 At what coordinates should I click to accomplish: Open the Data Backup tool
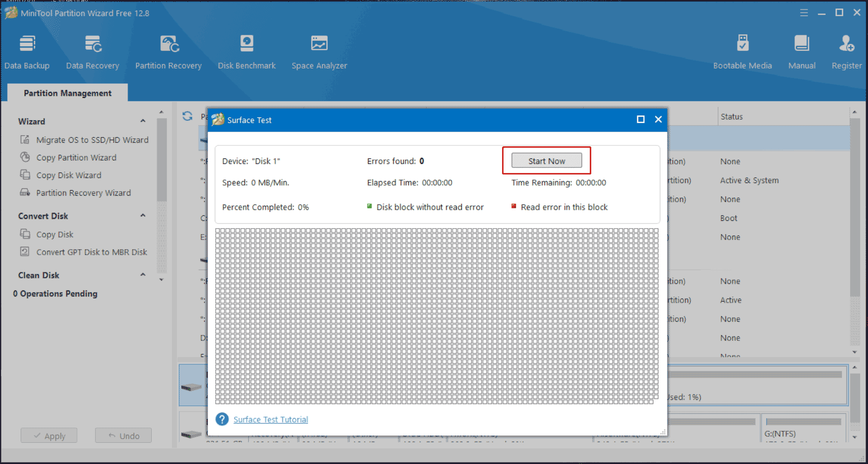coord(27,52)
